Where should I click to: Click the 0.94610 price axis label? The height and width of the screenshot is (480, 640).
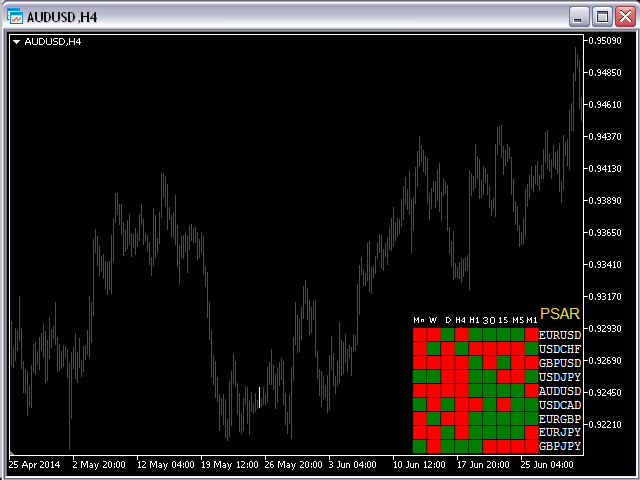pyautogui.click(x=605, y=104)
